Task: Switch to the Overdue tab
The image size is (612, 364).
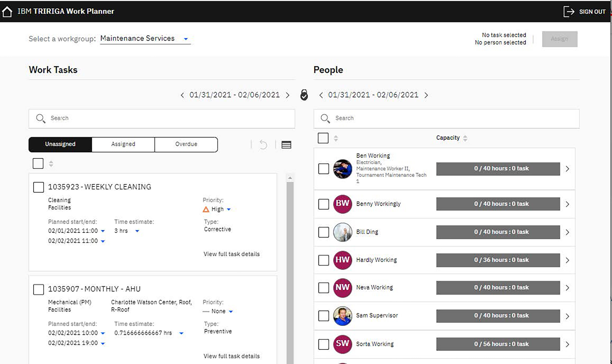Action: click(x=186, y=144)
